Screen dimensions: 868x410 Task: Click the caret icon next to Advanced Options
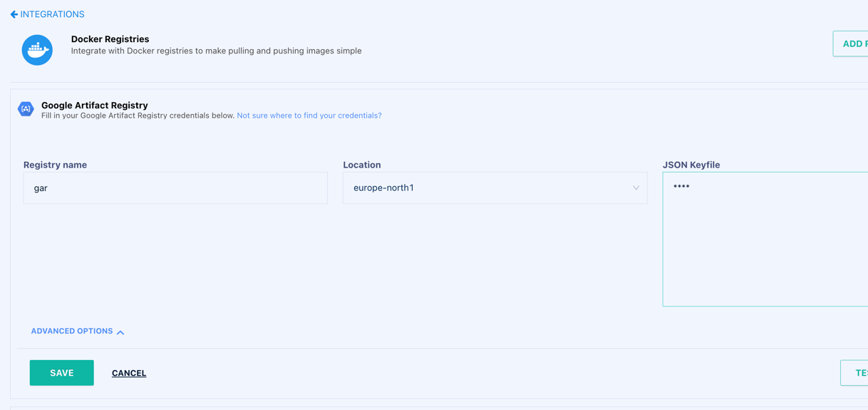[x=120, y=332]
